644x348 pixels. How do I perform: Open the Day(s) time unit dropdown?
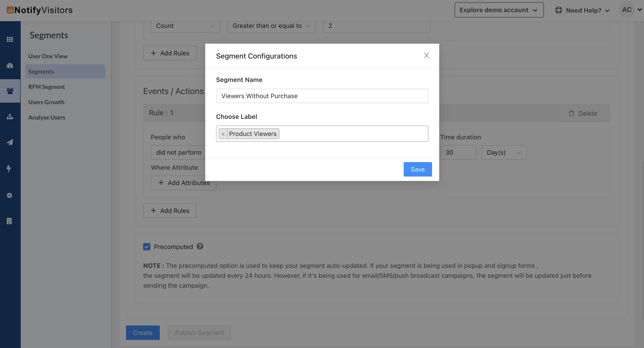coord(504,152)
